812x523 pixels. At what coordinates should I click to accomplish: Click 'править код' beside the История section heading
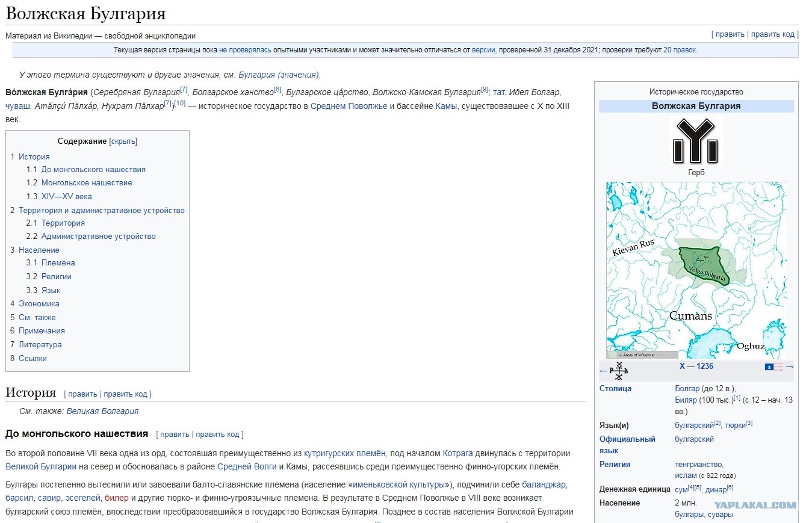(x=125, y=394)
